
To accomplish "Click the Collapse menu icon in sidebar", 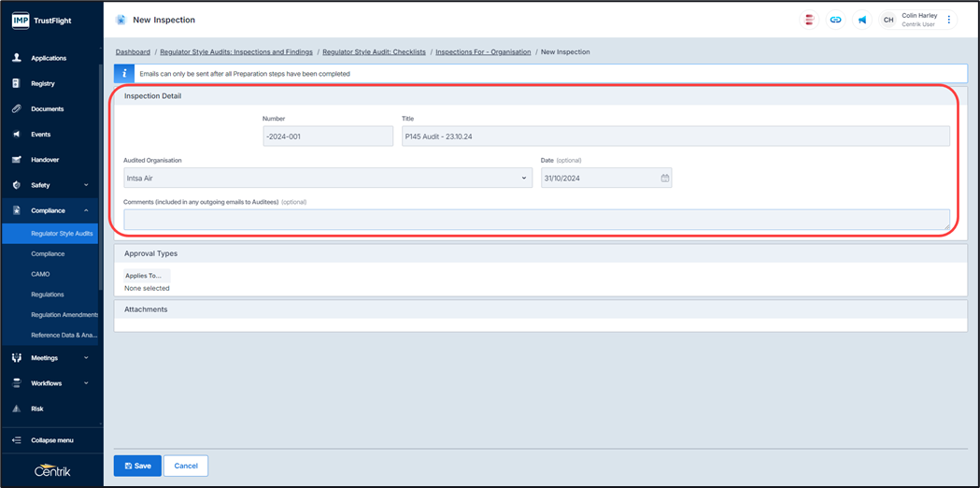I will point(17,440).
